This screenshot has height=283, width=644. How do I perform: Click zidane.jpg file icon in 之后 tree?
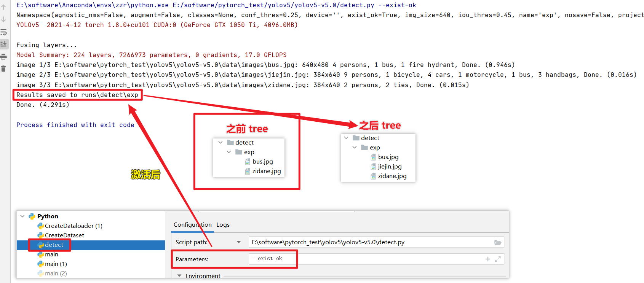(x=373, y=176)
